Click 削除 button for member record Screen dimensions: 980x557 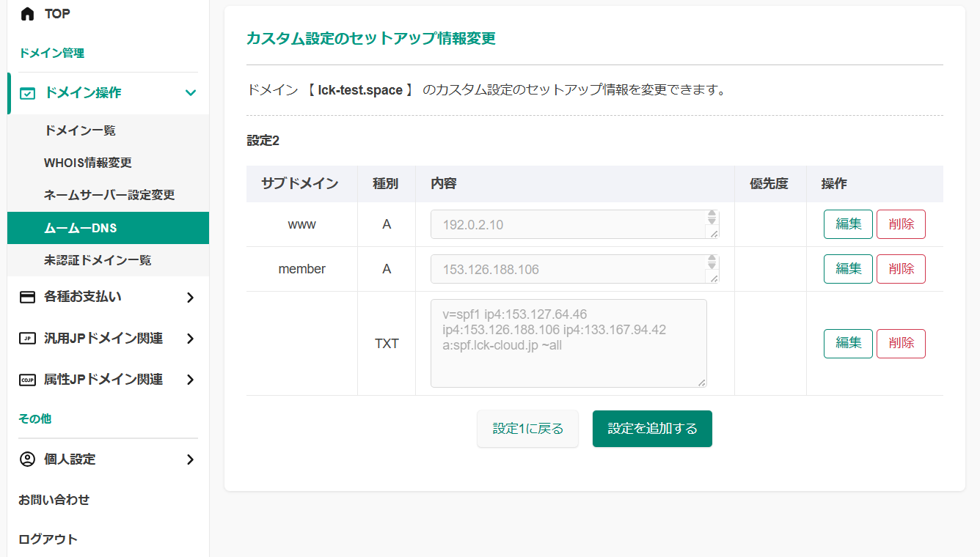901,269
